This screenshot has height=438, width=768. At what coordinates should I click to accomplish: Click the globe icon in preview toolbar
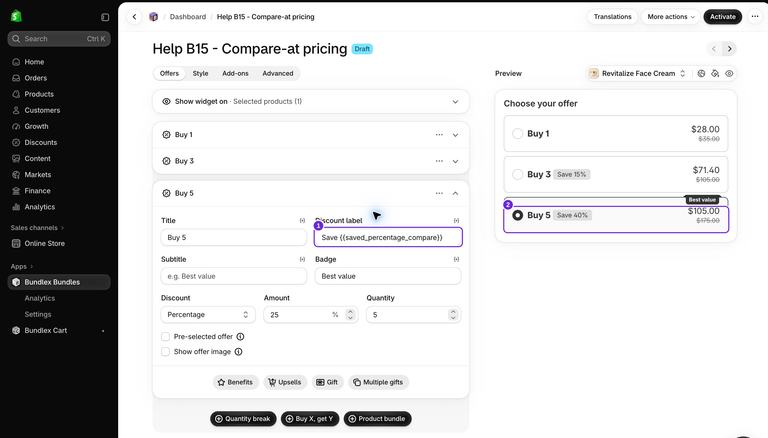[701, 73]
